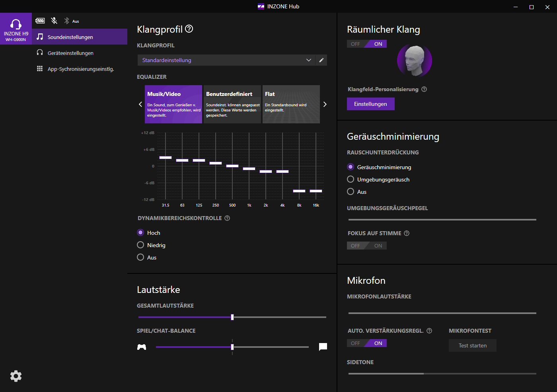Open the Standardeinstellung sound profile dropdown

coord(226,60)
